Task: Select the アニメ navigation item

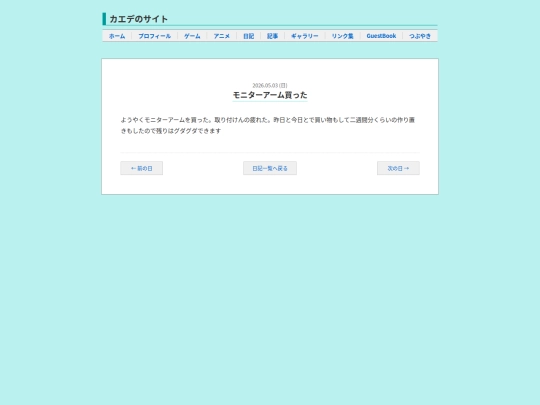Action: pyautogui.click(x=221, y=36)
